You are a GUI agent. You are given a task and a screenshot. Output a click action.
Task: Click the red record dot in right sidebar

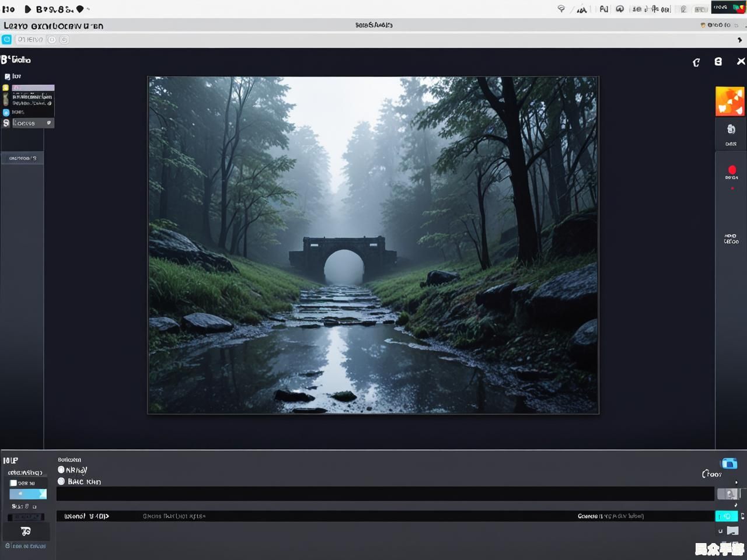[x=732, y=170]
